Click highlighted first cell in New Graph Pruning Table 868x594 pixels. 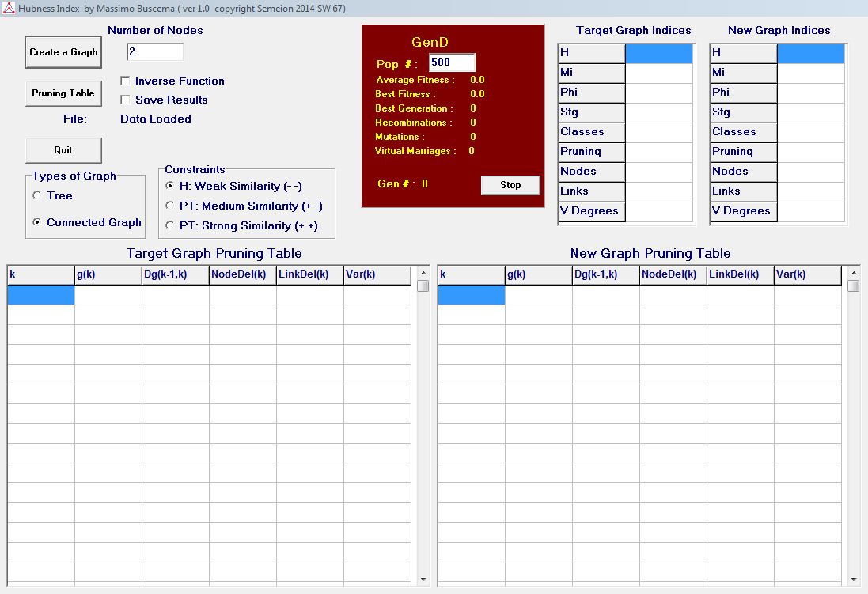[x=472, y=295]
